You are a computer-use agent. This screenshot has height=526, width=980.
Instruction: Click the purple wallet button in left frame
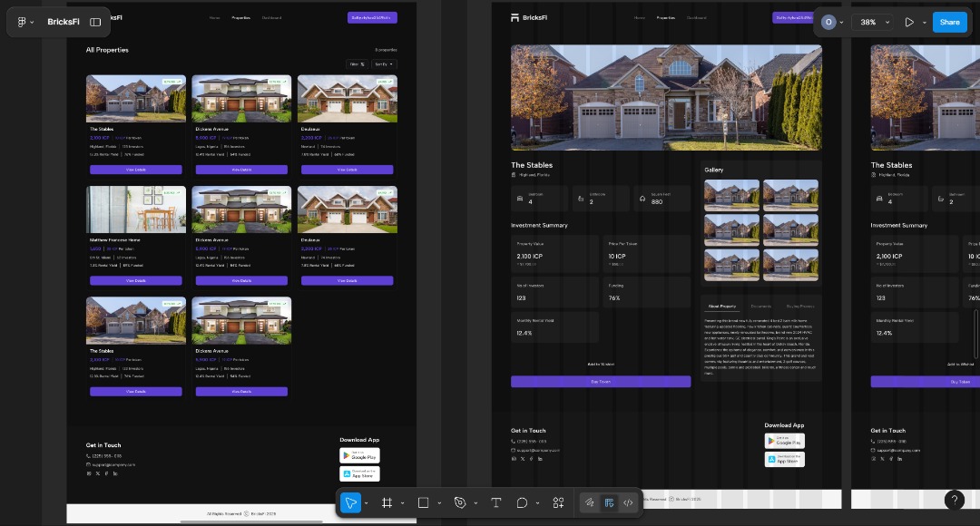tap(372, 17)
